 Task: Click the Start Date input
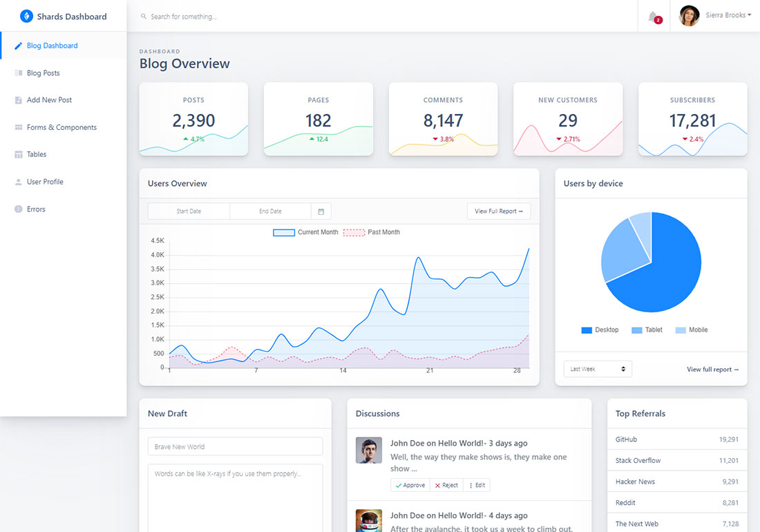[x=189, y=211]
